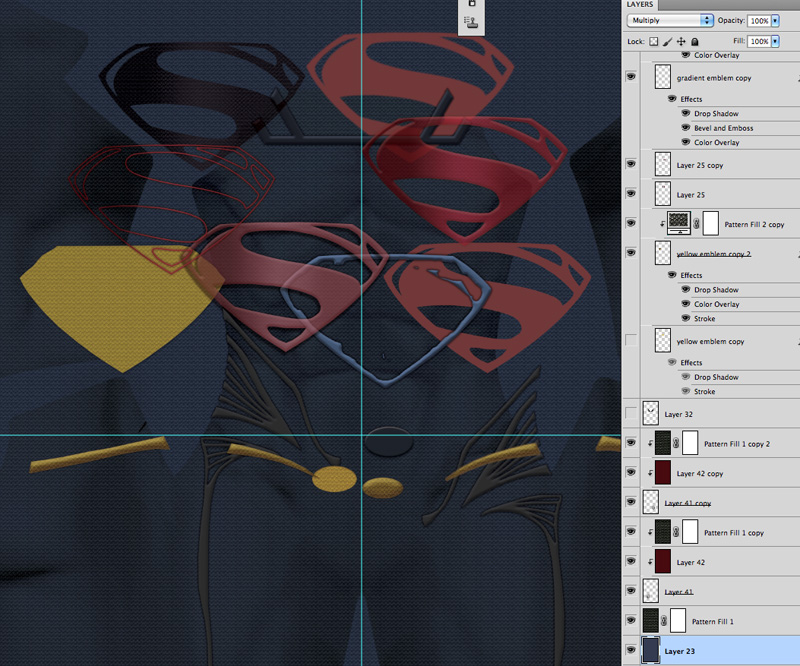Click the Pattern Fill 2 copy pattern thumbnail
Viewport: 800px width, 666px height.
(679, 223)
